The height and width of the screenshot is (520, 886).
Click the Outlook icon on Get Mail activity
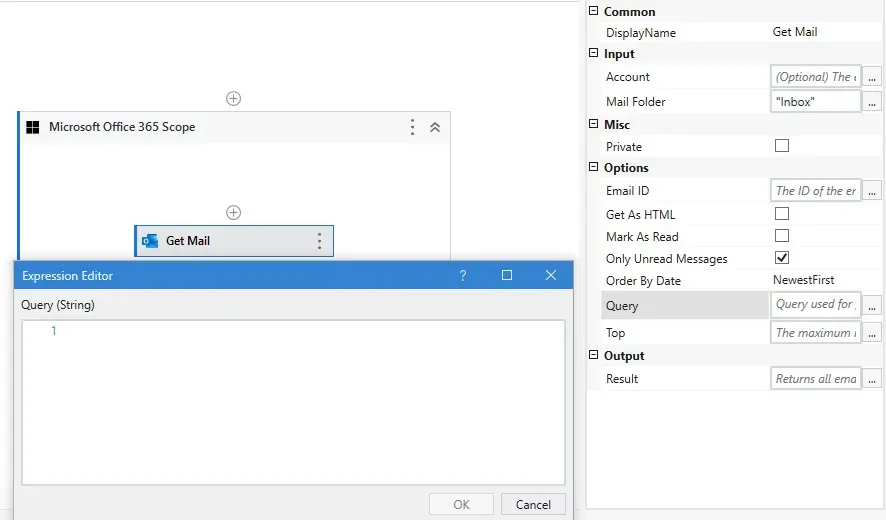click(x=150, y=241)
